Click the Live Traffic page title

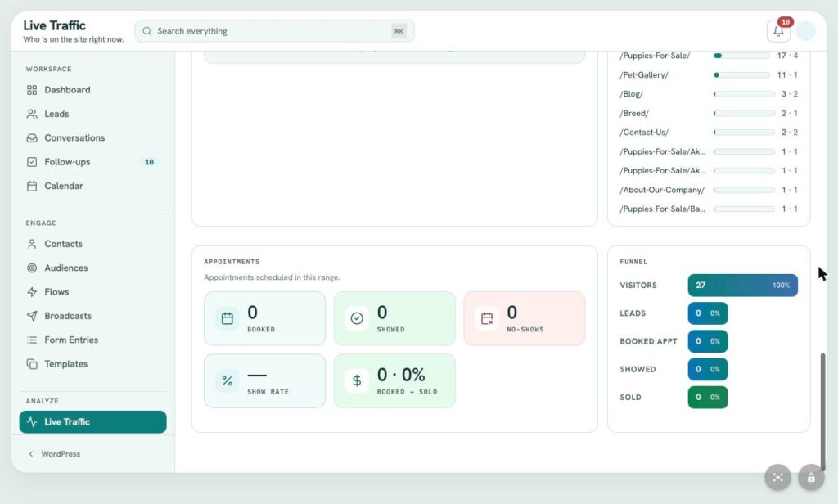pyautogui.click(x=55, y=25)
